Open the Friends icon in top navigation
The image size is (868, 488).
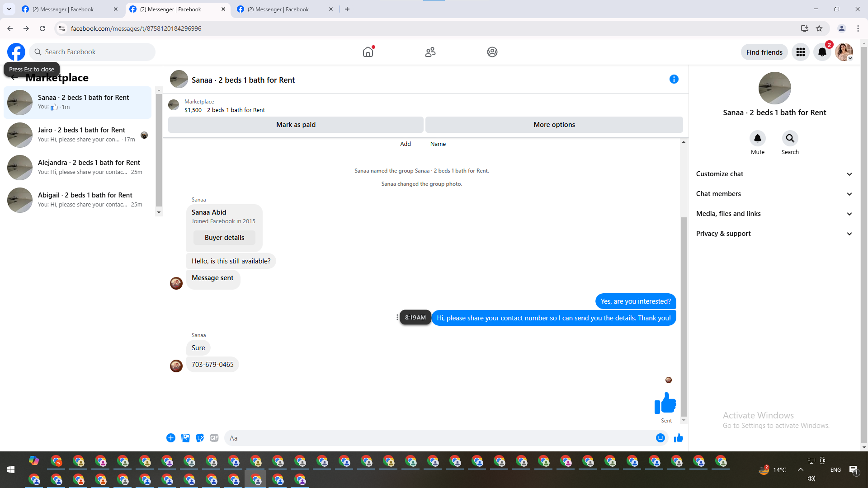coord(430,52)
